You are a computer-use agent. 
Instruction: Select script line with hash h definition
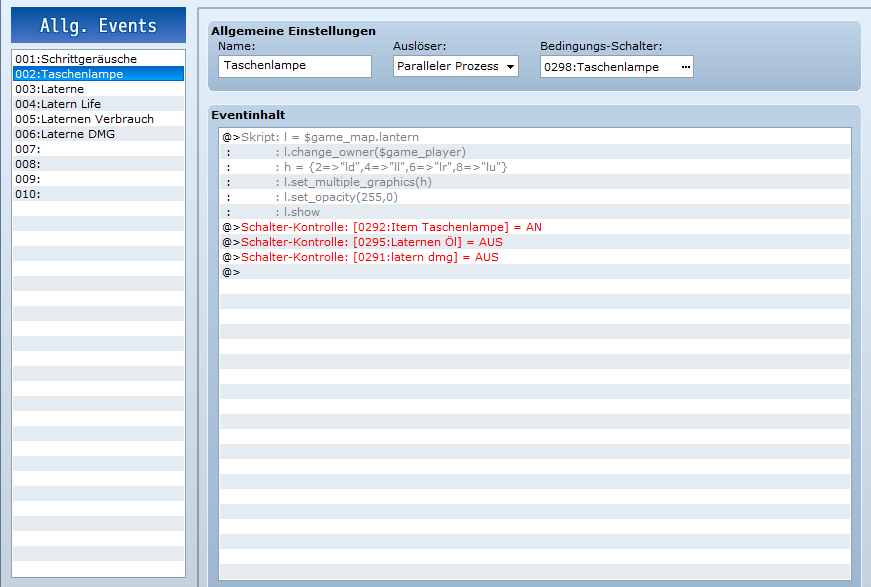click(x=535, y=167)
